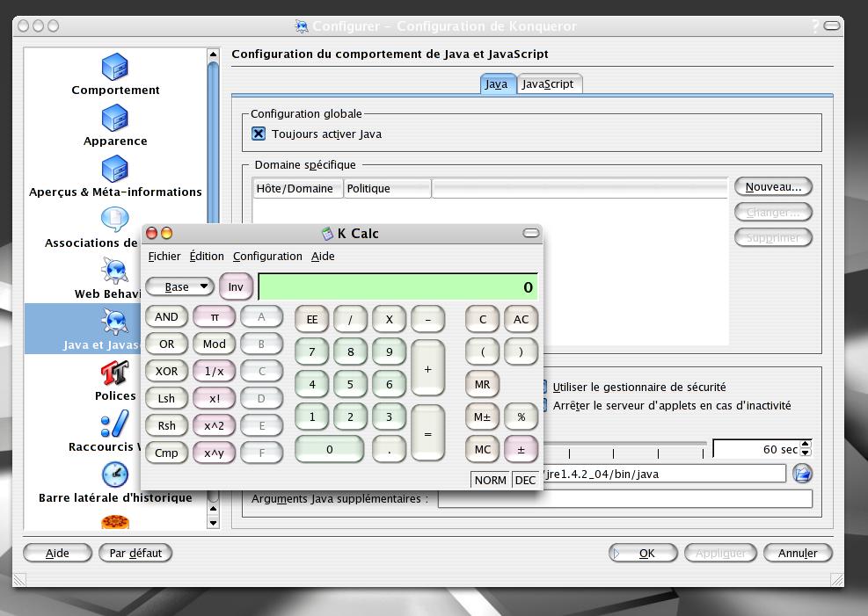This screenshot has width=868, height=616.
Task: Click the equals key in KCalc
Action: [428, 433]
